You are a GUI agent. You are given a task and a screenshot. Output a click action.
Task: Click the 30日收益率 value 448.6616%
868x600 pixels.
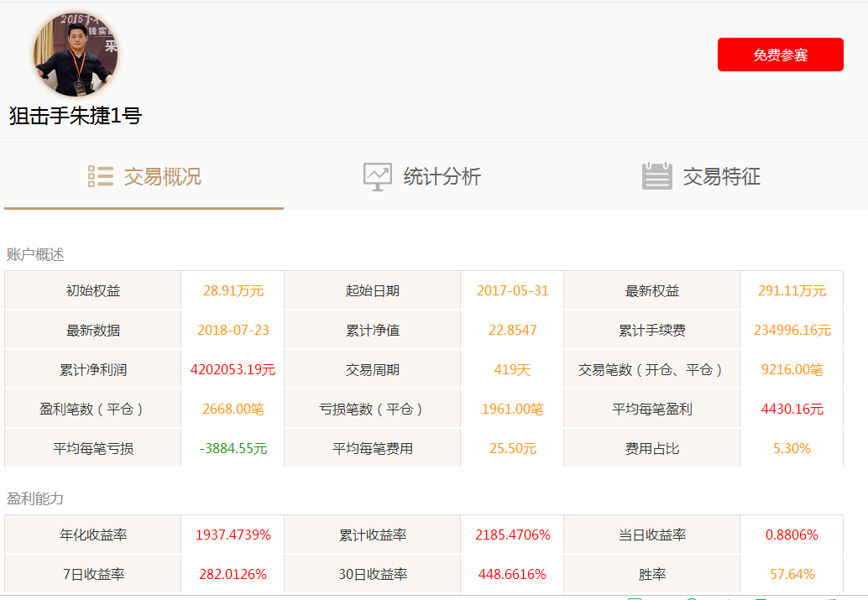tap(512, 575)
